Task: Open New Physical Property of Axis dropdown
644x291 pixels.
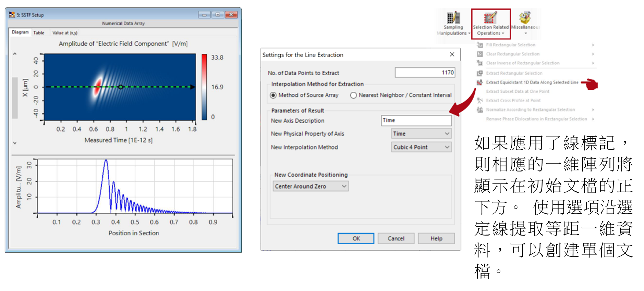Action: (x=421, y=134)
